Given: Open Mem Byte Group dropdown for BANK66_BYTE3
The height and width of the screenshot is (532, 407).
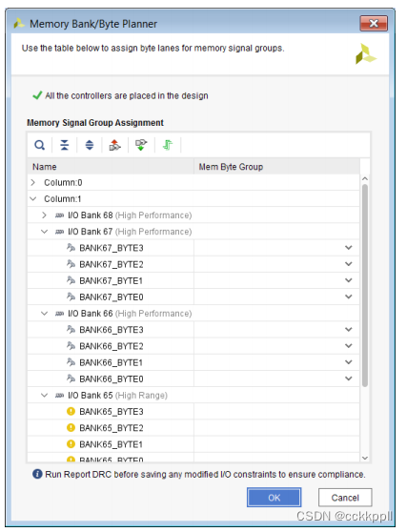Looking at the screenshot, I should 348,330.
